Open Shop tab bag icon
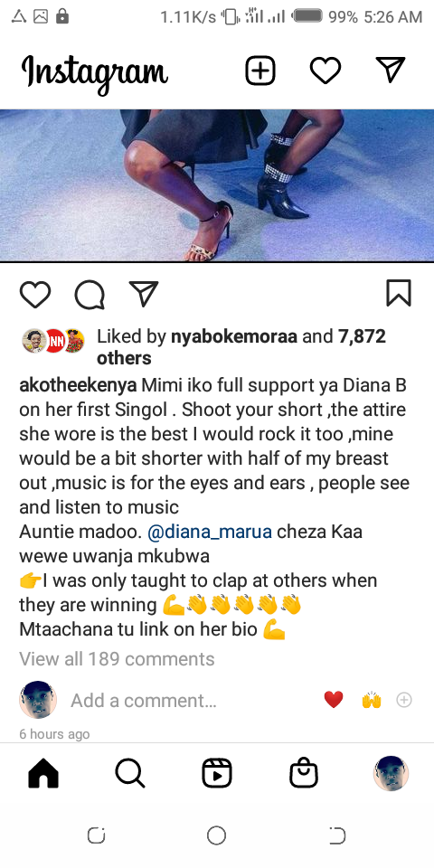Screen dimensions: 434x868 pos(304,773)
